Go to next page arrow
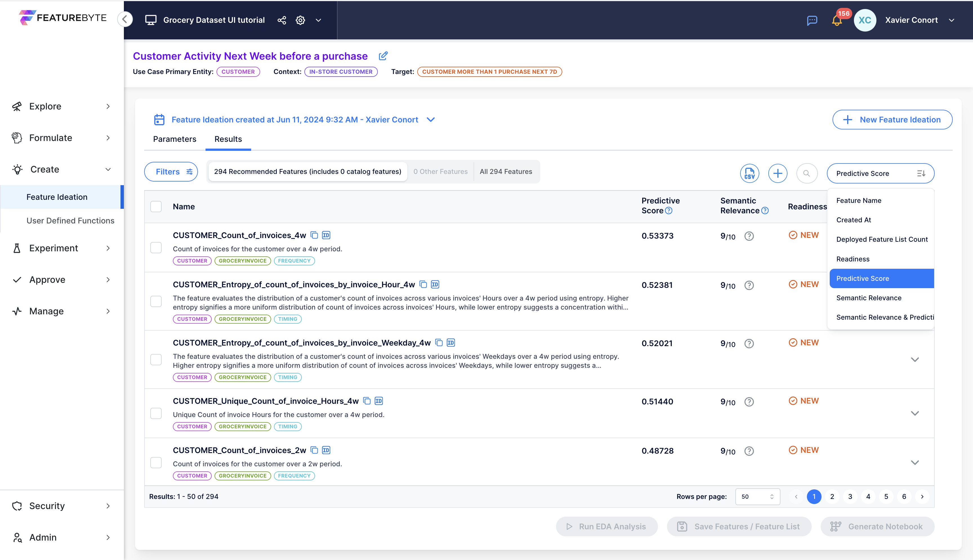The height and width of the screenshot is (560, 973). coord(922,496)
